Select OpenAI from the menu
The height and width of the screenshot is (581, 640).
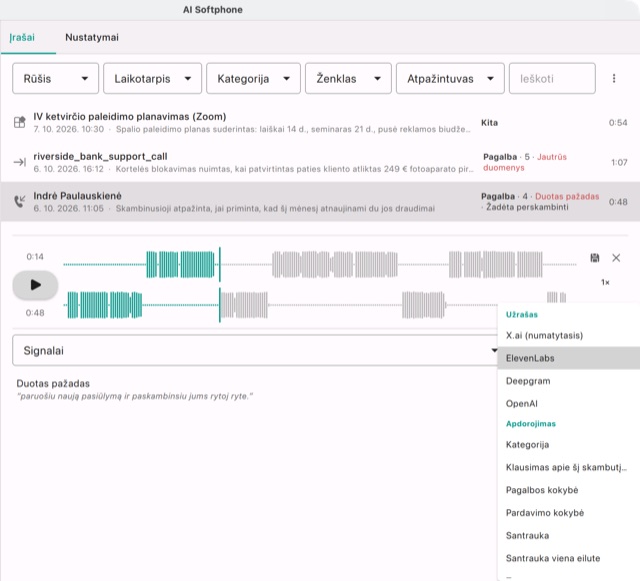pyautogui.click(x=569, y=403)
